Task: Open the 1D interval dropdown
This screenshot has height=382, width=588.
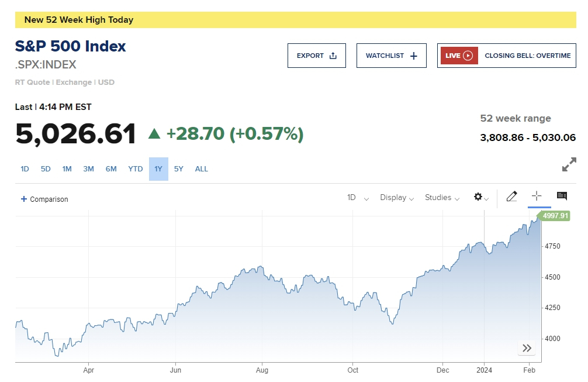Action: pos(358,198)
